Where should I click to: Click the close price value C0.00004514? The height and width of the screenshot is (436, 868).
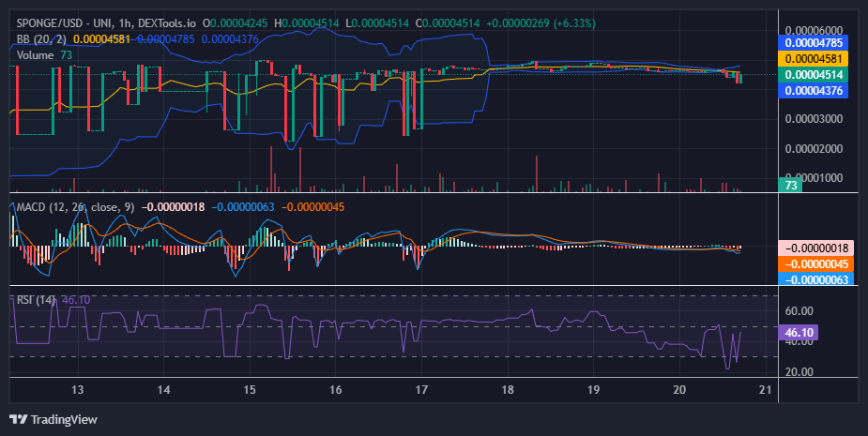pos(448,23)
